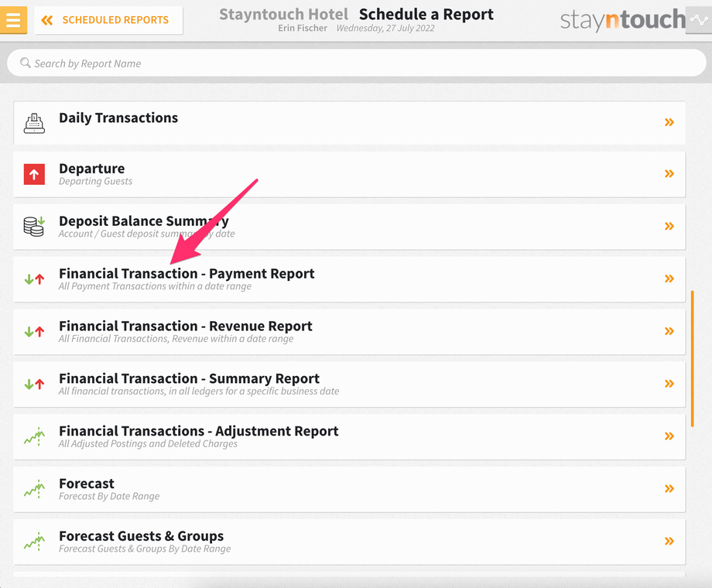The width and height of the screenshot is (712, 588).
Task: Click the 'Departing Guests' subtitle
Action: pos(95,181)
